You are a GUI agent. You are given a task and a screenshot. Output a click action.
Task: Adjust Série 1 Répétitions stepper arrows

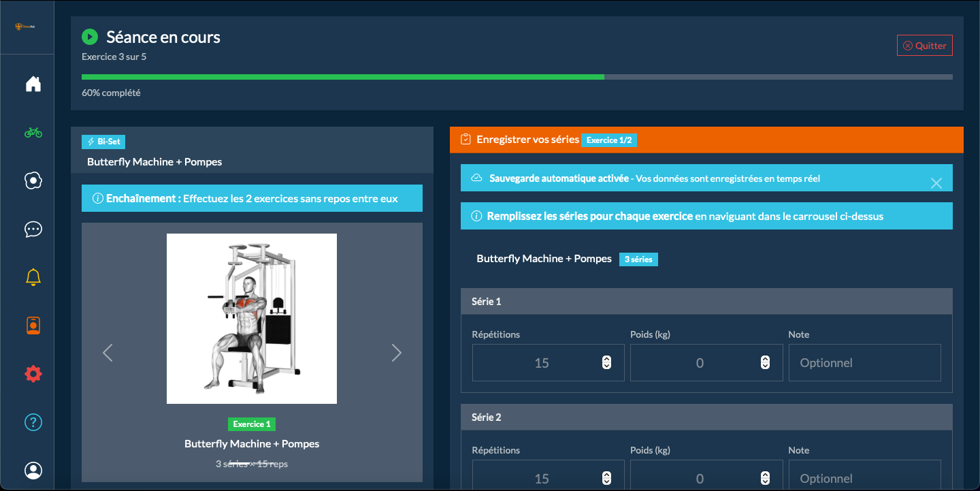tap(606, 363)
